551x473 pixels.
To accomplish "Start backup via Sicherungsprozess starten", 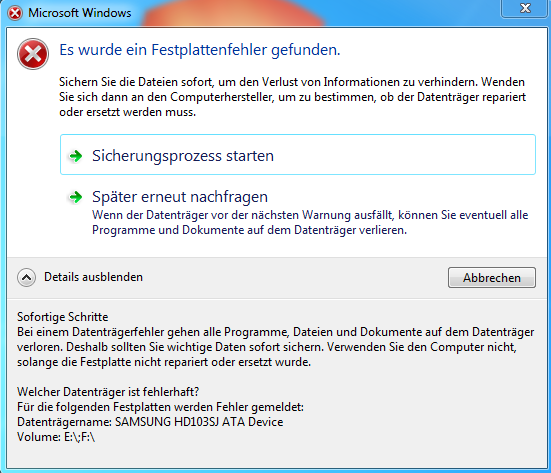I will tap(298, 155).
